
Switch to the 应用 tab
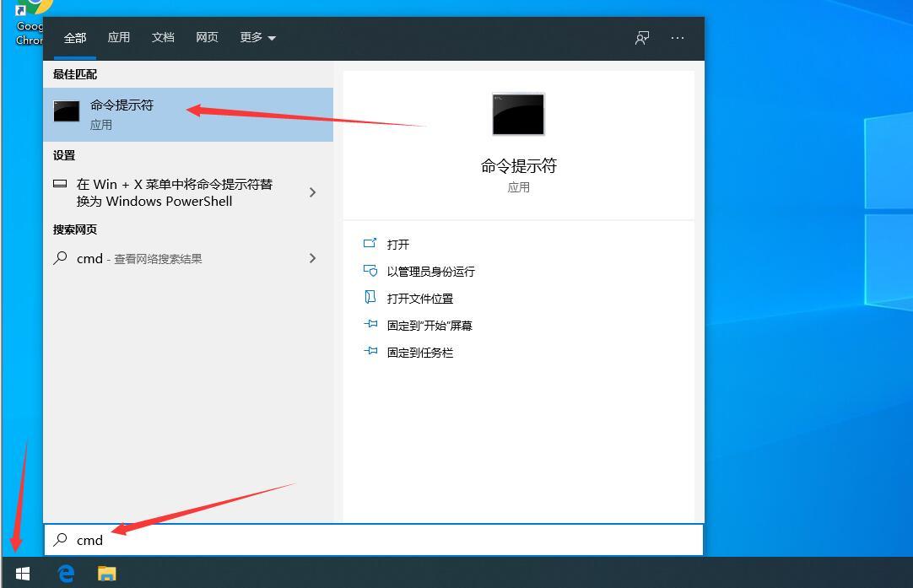tap(119, 38)
